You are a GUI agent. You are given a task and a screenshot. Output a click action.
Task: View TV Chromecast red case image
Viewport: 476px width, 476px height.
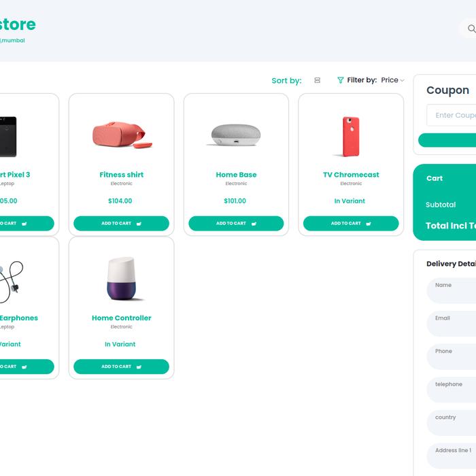351,136
